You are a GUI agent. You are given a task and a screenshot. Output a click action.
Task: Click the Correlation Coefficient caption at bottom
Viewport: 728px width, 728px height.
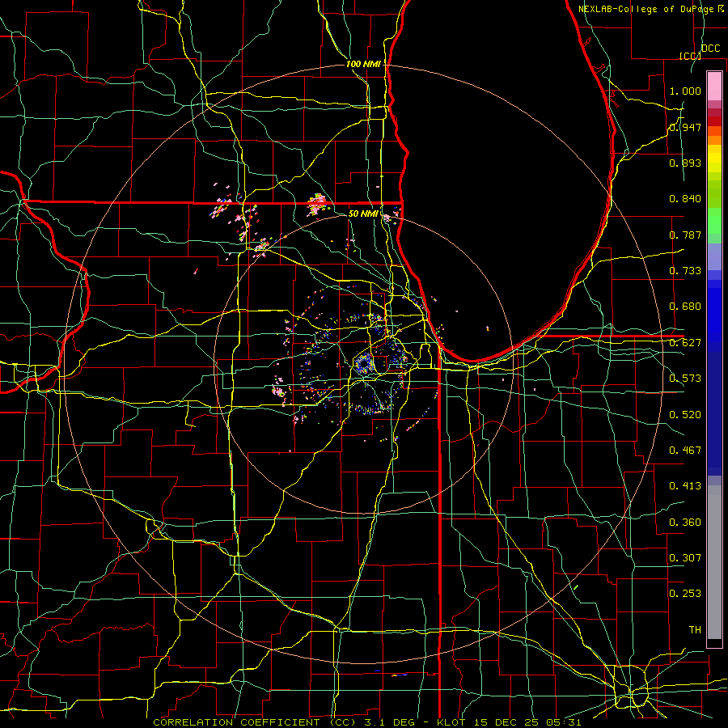[x=366, y=722]
